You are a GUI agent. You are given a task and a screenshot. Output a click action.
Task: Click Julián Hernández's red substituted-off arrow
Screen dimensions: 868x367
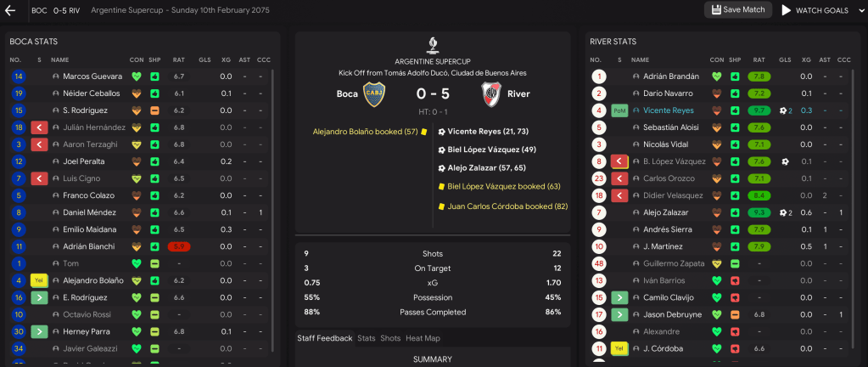click(x=39, y=127)
